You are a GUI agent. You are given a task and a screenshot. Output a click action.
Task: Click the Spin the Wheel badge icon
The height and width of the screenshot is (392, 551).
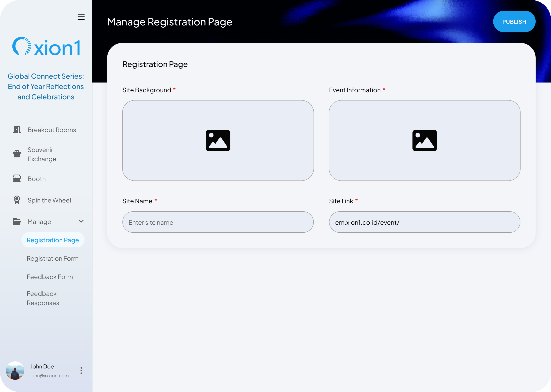[x=17, y=200]
